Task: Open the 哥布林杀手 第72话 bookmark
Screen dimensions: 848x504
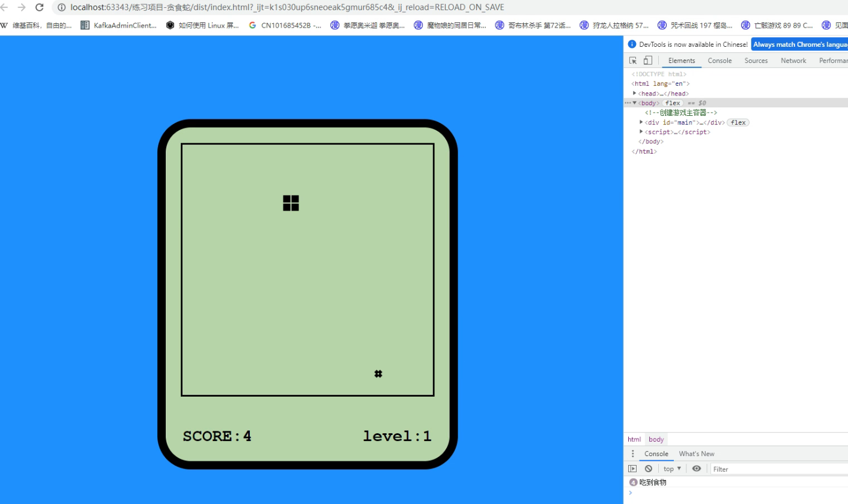Action: (533, 25)
